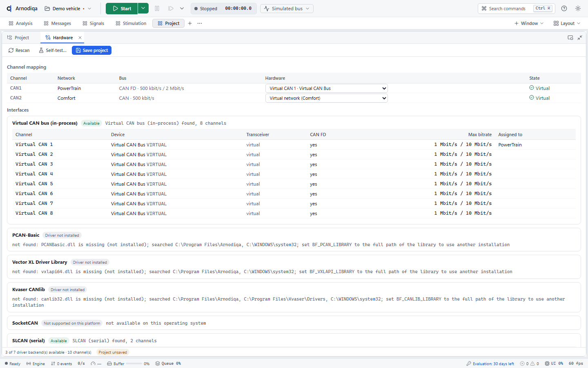Click the Rescan button
This screenshot has width=588, height=368.
point(19,50)
